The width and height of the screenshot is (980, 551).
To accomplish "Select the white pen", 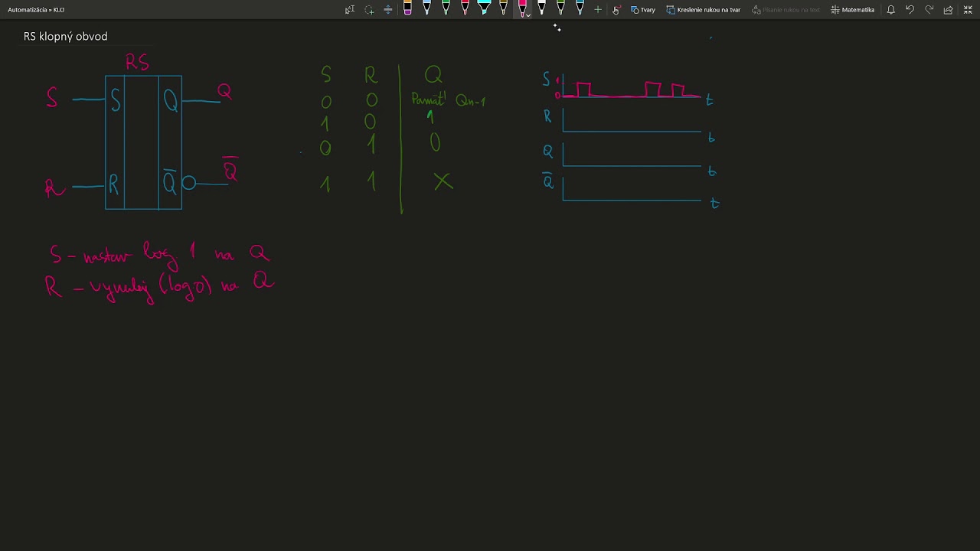I will pos(541,8).
